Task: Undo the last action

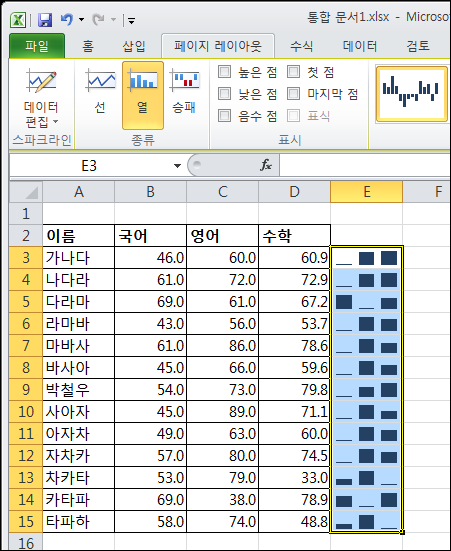Action: coord(66,20)
